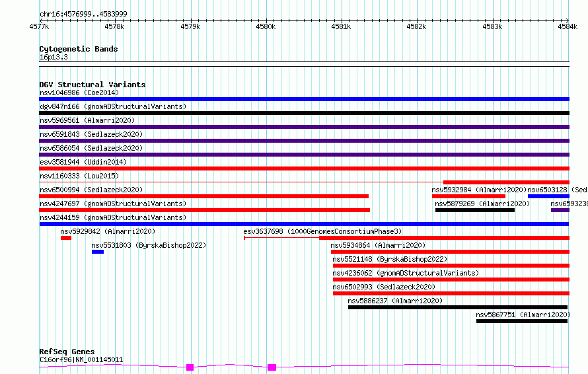
Task: Select the nsv5879269 black variant bar
Action: tap(475, 210)
